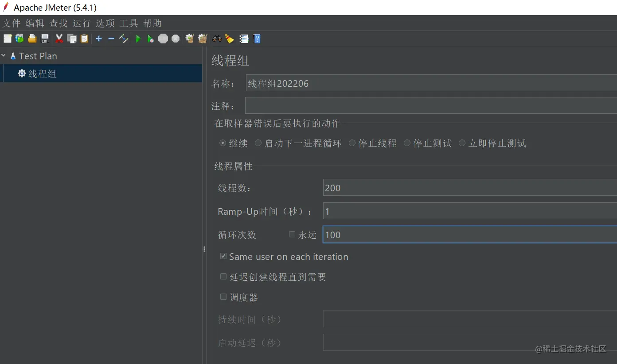
Task: Copy the selected element via toolbar
Action: pyautogui.click(x=72, y=39)
